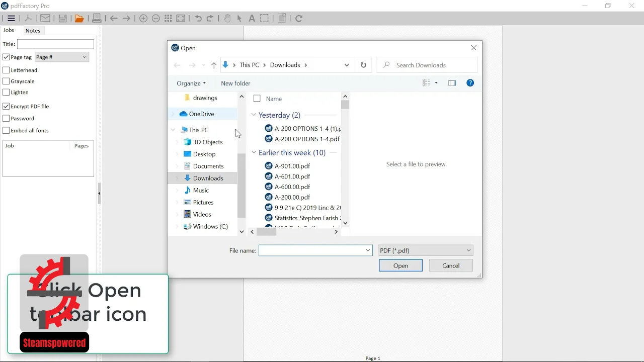Viewport: 644px width, 362px height.
Task: Select Windows (C:) in the navigation tree
Action: coord(210,227)
